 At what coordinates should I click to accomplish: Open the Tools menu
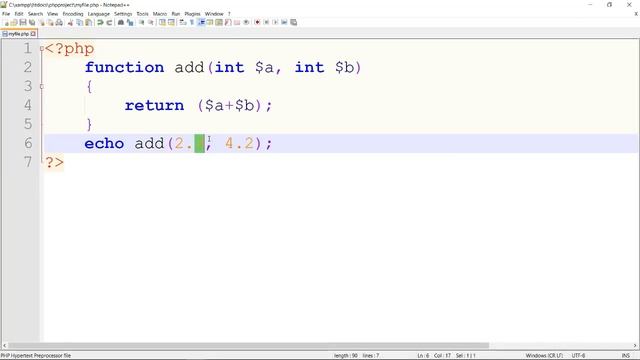click(x=142, y=14)
